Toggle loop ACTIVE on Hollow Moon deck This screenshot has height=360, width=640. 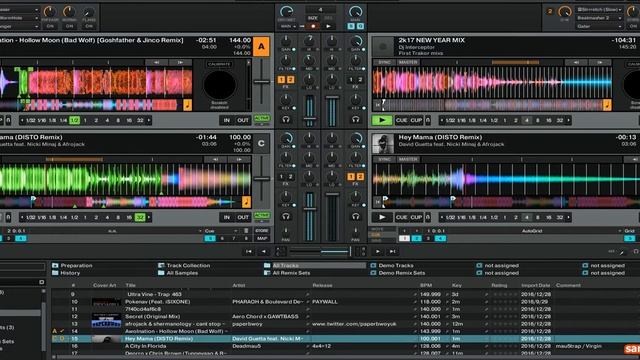click(x=262, y=119)
